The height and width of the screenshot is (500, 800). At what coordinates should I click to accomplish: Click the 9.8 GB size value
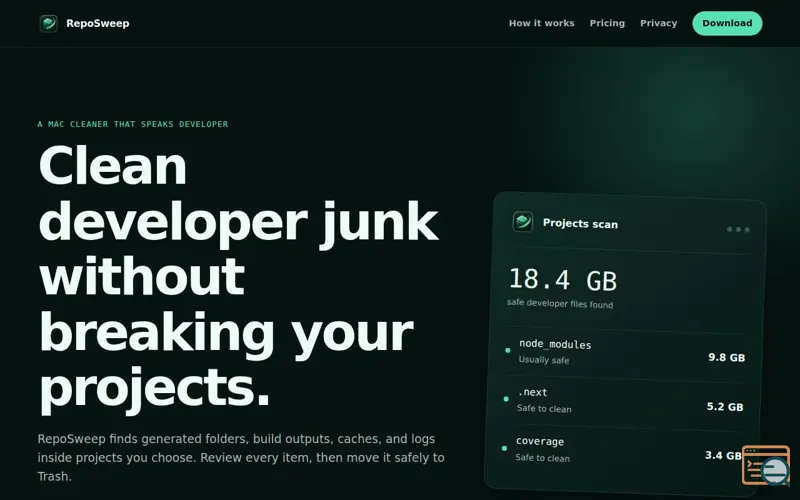(727, 357)
